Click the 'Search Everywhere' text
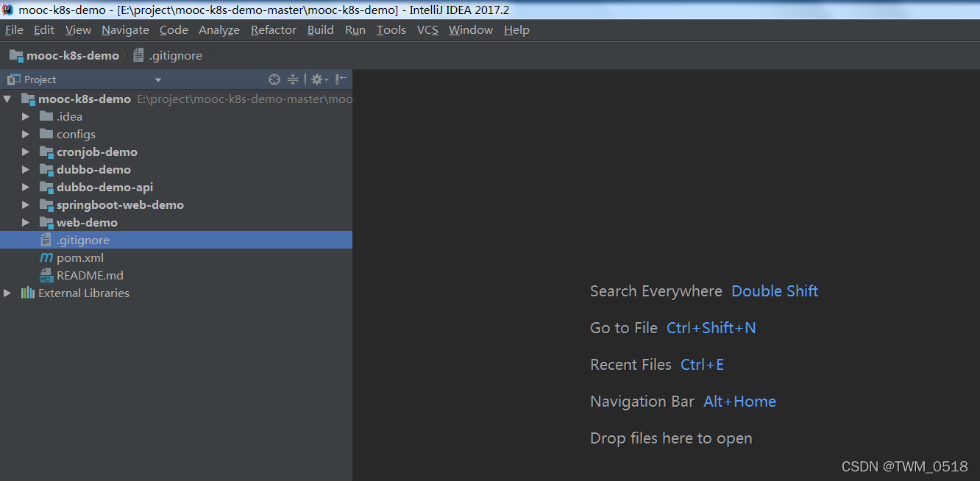The width and height of the screenshot is (980, 481). [656, 291]
